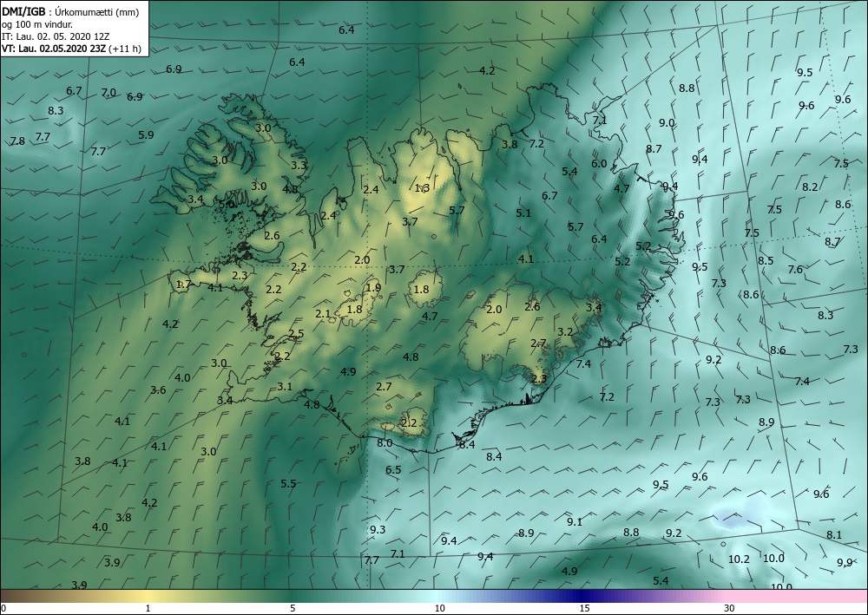Click the color scale label 30
Screen dimensions: 868x615
(x=730, y=609)
